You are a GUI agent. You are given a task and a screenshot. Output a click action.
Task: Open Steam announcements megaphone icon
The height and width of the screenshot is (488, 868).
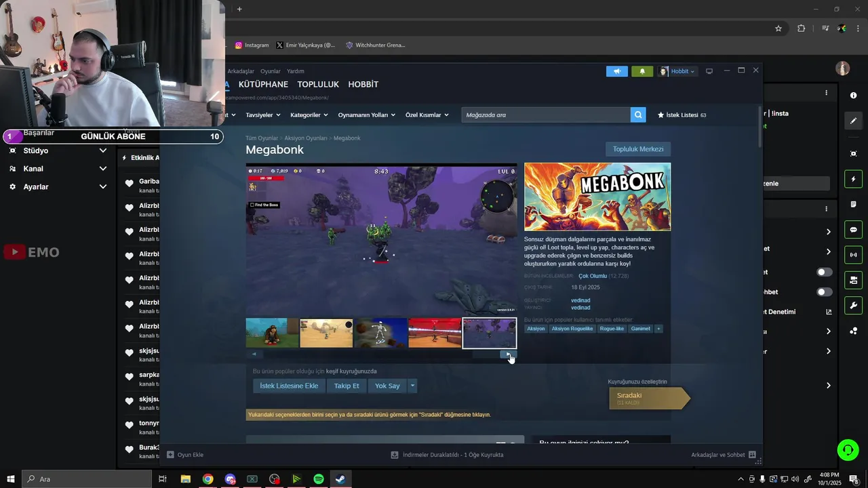[616, 71]
